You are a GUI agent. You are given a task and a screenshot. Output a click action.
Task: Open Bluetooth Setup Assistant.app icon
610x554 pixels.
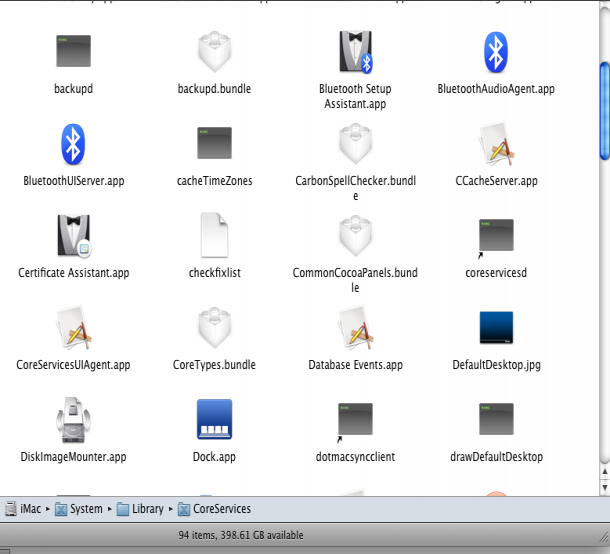point(355,52)
